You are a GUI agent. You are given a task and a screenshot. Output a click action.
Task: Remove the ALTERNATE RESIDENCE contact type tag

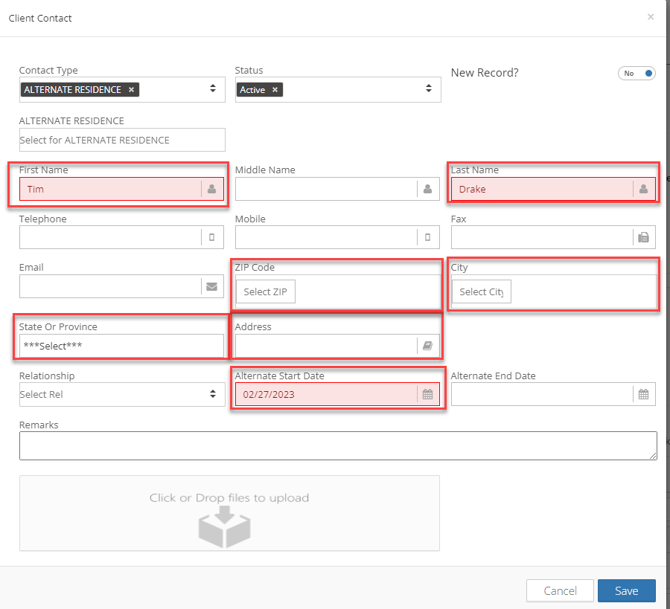coord(131,90)
